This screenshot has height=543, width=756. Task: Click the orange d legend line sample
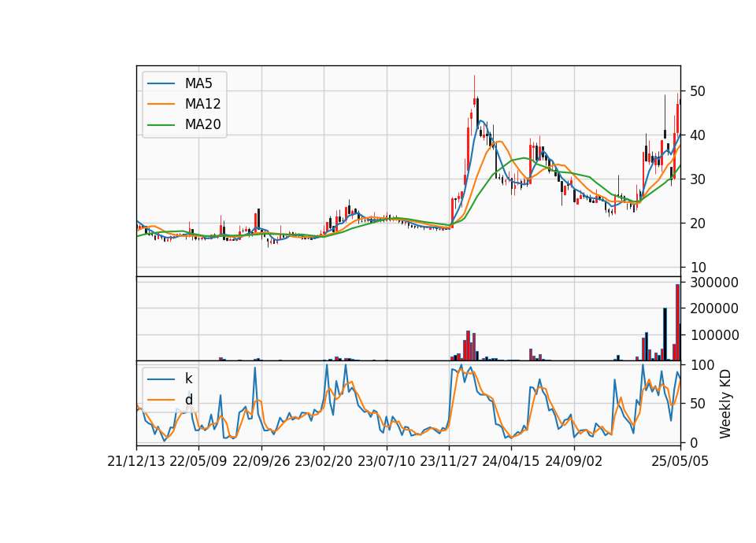point(161,400)
